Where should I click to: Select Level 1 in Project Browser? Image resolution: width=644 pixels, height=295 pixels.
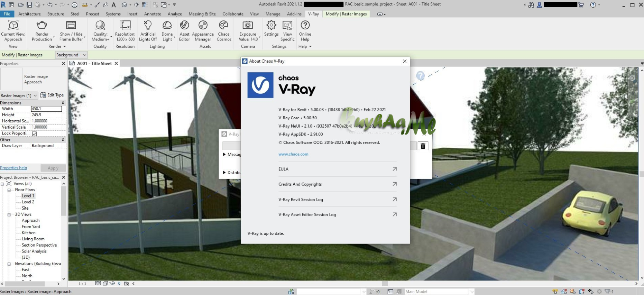(x=28, y=196)
